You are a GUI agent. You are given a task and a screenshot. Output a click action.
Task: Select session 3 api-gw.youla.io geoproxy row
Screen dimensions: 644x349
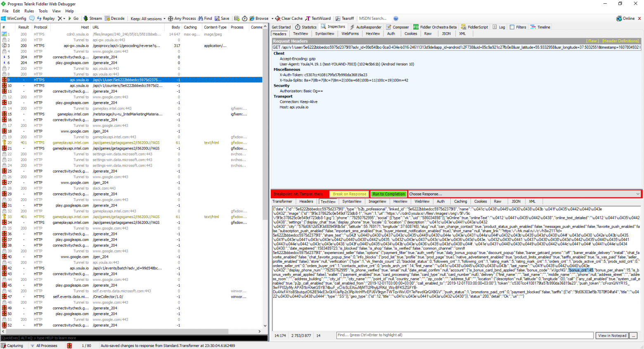coord(131,46)
